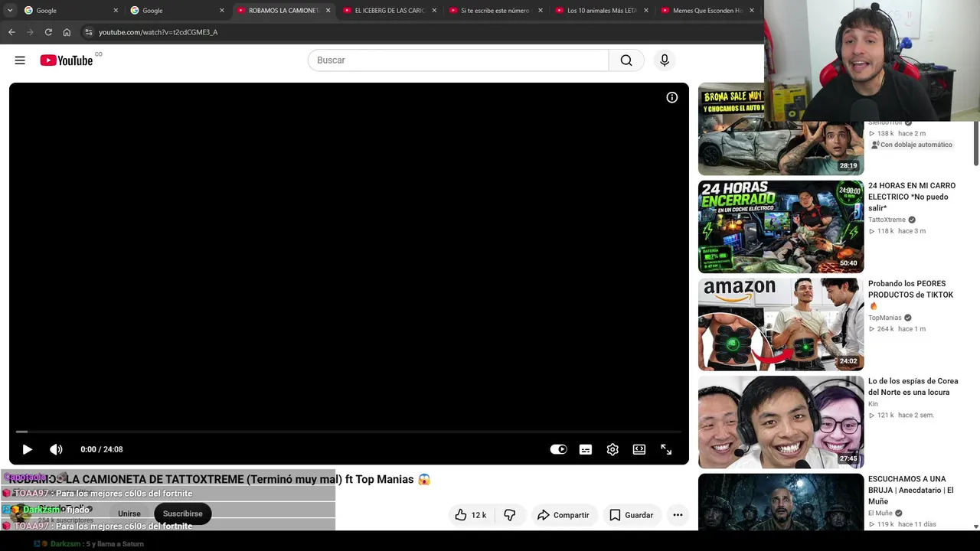Toggle the autoplay switch
Viewport: 980px width, 551px height.
coord(559,449)
